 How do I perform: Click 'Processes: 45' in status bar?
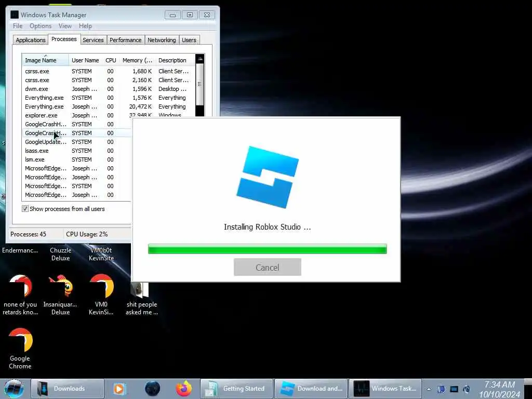click(28, 234)
